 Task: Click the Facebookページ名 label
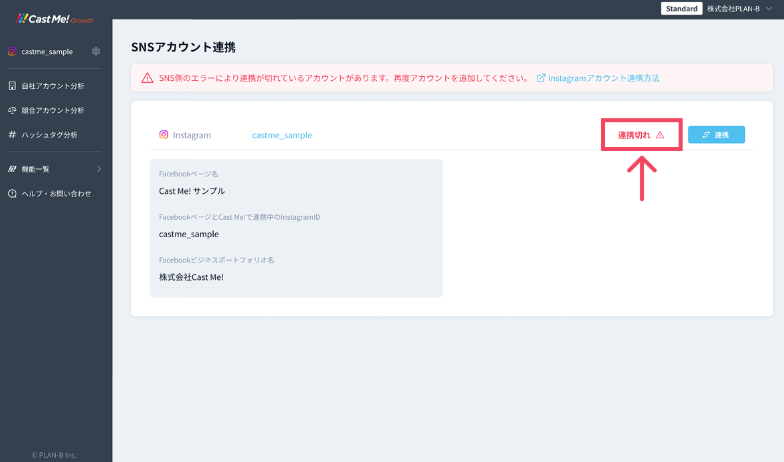188,174
